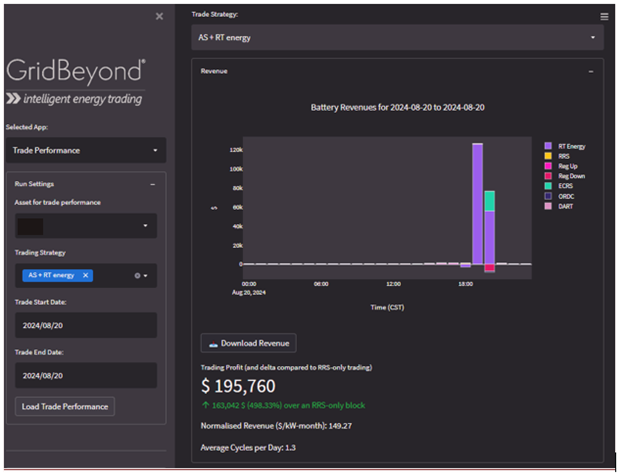This screenshot has height=474, width=624.
Task: Toggle RT Energy legend swatch
Action: pos(548,146)
